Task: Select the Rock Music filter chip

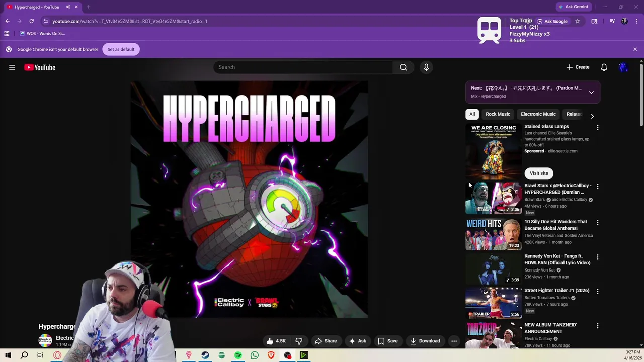Action: tap(498, 114)
